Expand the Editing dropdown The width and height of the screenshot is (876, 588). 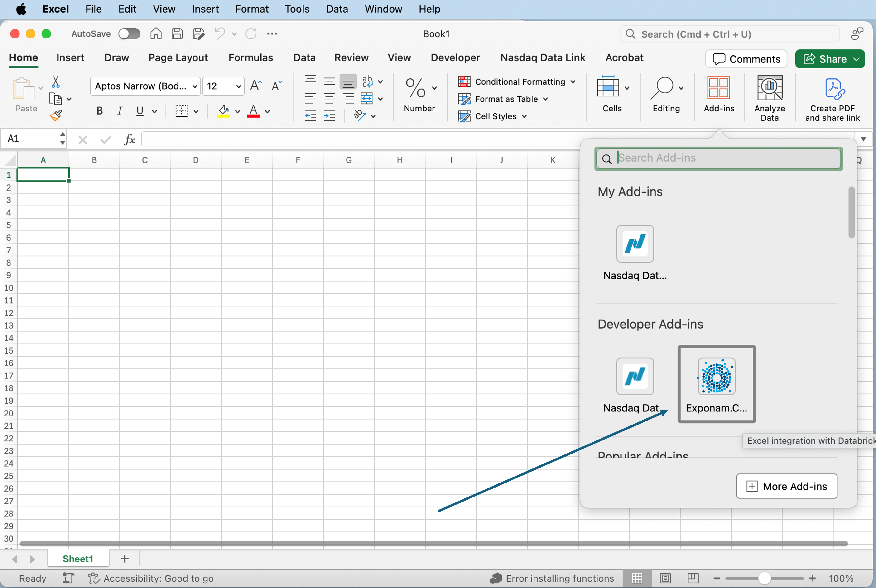click(x=681, y=88)
